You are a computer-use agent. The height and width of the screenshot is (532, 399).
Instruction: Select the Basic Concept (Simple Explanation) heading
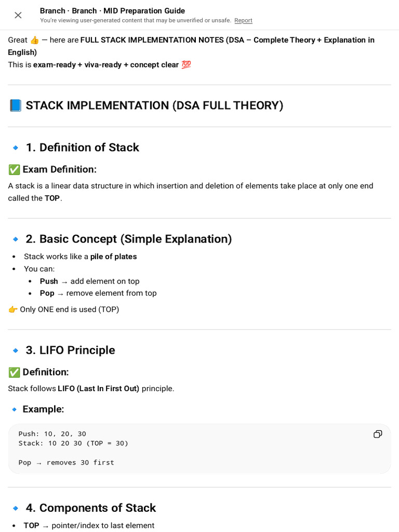pyautogui.click(x=129, y=239)
